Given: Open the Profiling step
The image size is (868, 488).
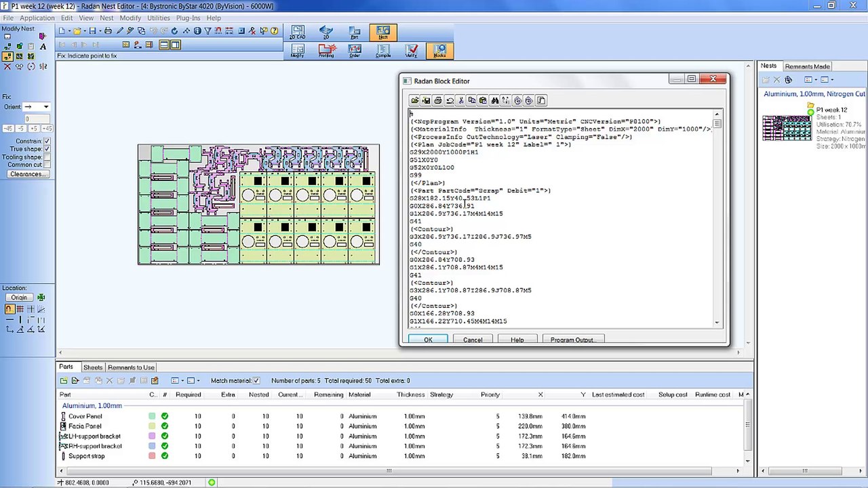Looking at the screenshot, I should point(326,51).
